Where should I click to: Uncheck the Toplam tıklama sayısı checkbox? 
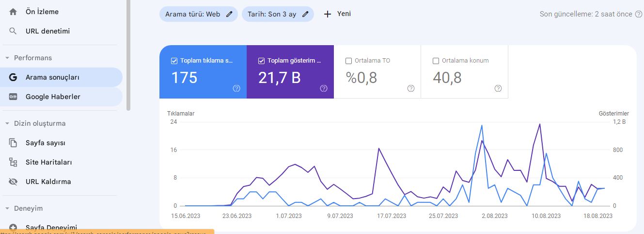coord(174,61)
